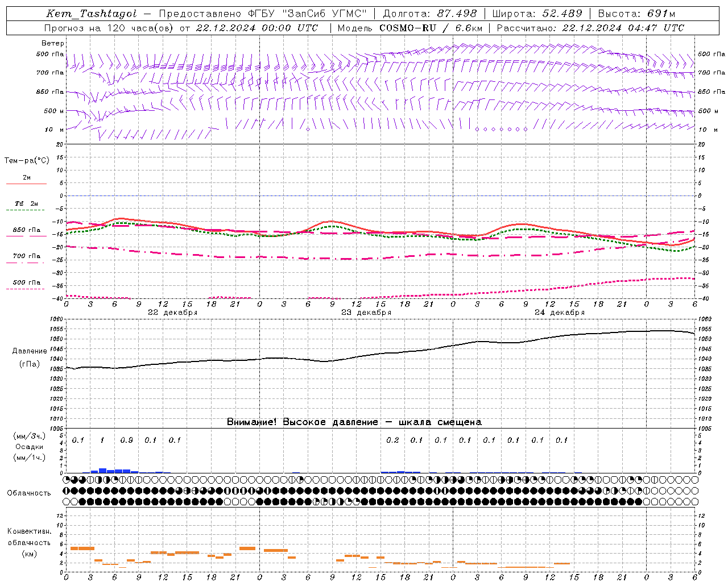728x582 pixels.
Task: Click the station name Kem_Tashtagol
Action: point(92,14)
